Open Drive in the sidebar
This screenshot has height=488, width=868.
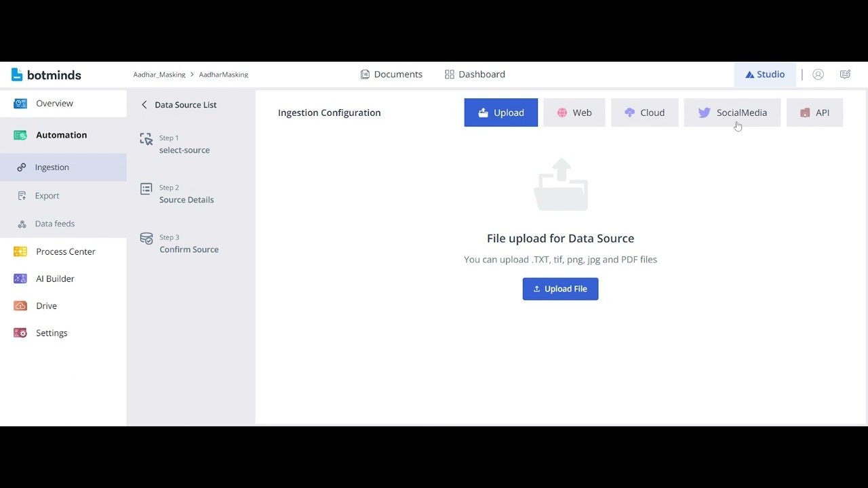pyautogui.click(x=63, y=306)
